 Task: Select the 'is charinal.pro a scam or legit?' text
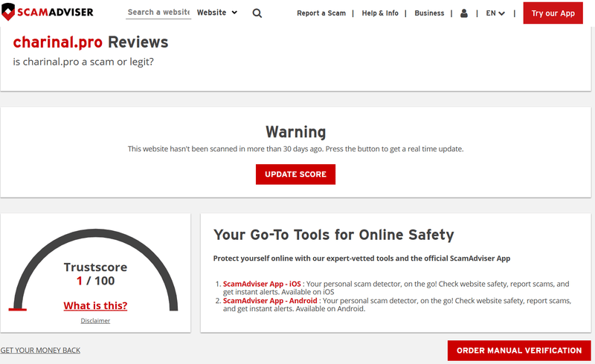(83, 62)
